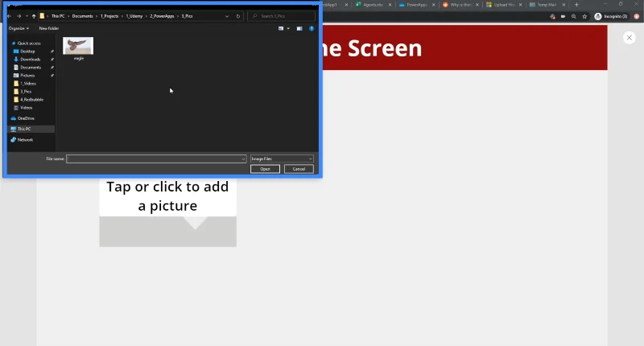The image size is (644, 346).
Task: Select '1_Udemy' in the address path
Action: (134, 16)
